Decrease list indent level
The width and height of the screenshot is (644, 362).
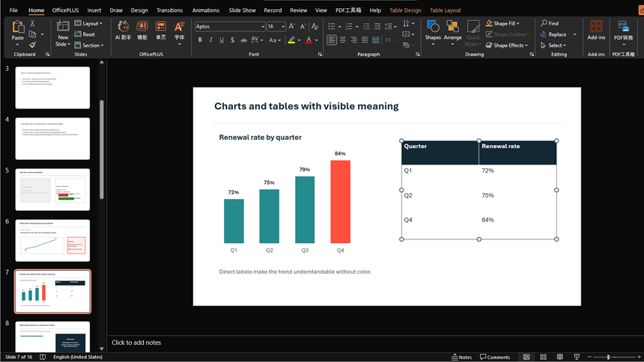click(366, 26)
